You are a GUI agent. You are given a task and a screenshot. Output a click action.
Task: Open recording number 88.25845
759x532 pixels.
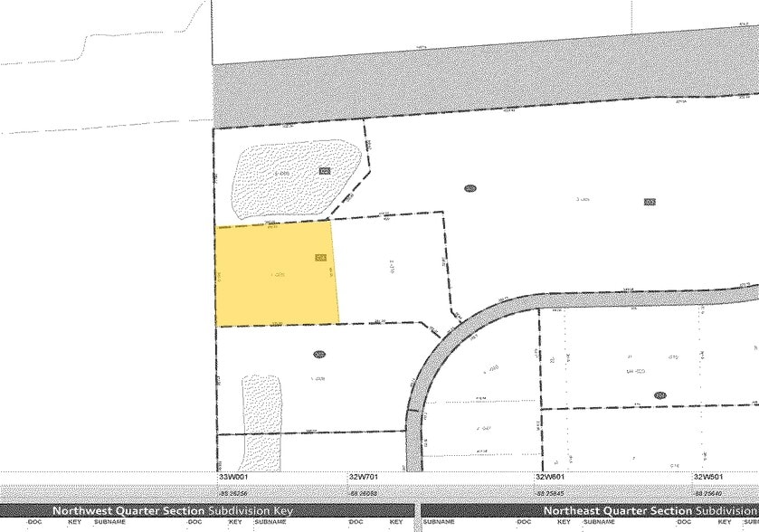[x=548, y=494]
